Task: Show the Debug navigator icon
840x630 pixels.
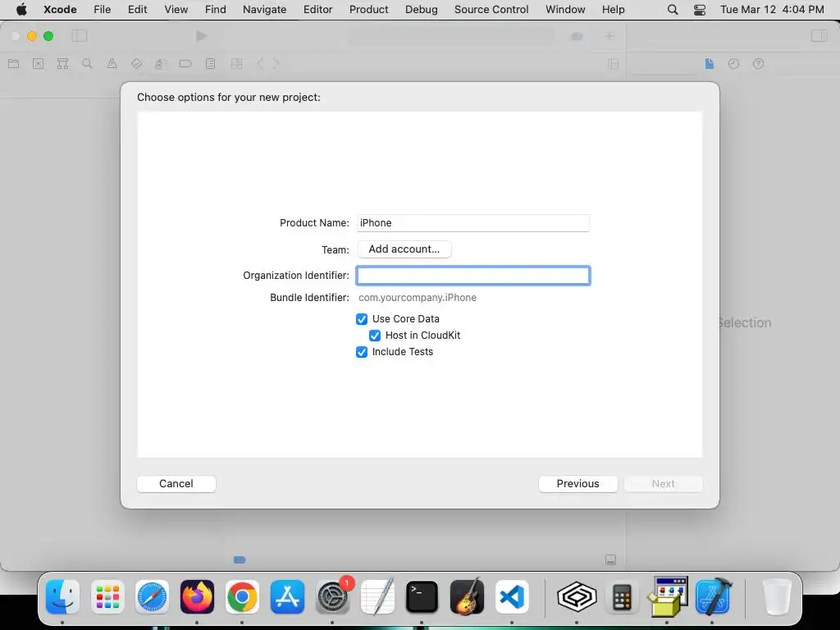Action: coord(161,64)
